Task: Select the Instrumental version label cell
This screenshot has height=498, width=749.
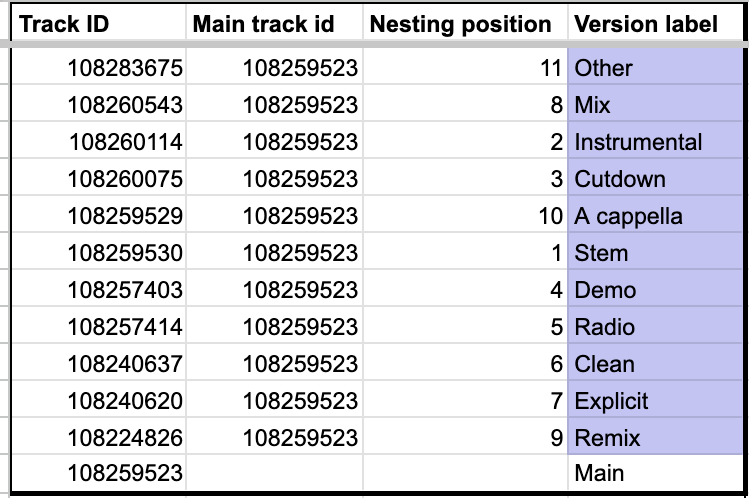Action: coord(655,141)
